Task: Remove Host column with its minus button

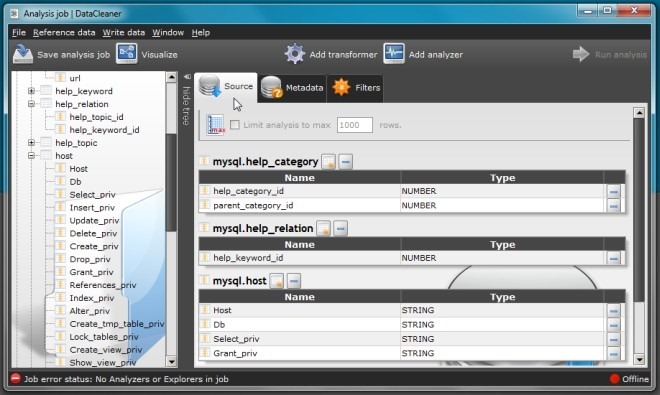Action: pyautogui.click(x=614, y=311)
